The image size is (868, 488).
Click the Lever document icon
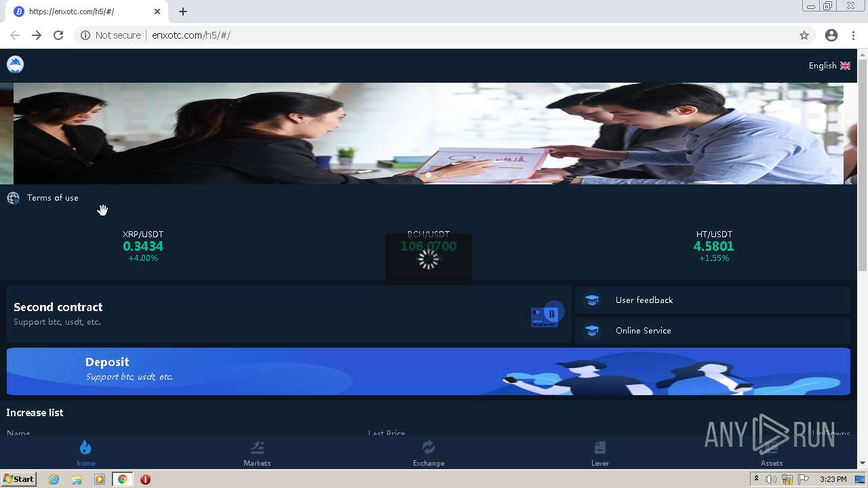(600, 447)
